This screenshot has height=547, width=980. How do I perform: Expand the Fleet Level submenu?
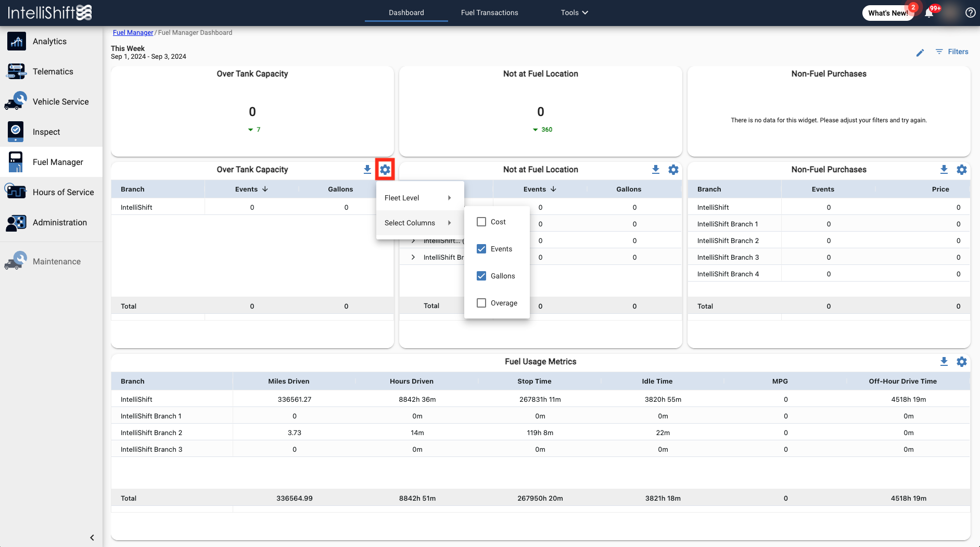click(420, 198)
